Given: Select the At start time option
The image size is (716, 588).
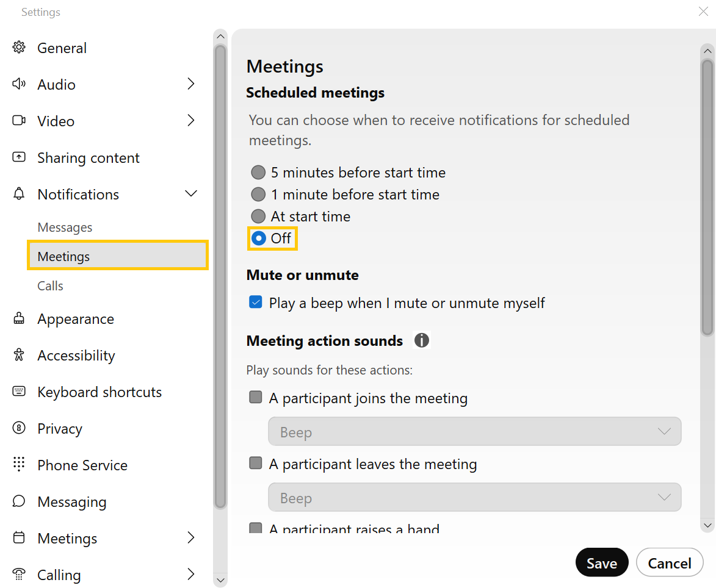Looking at the screenshot, I should click(259, 217).
